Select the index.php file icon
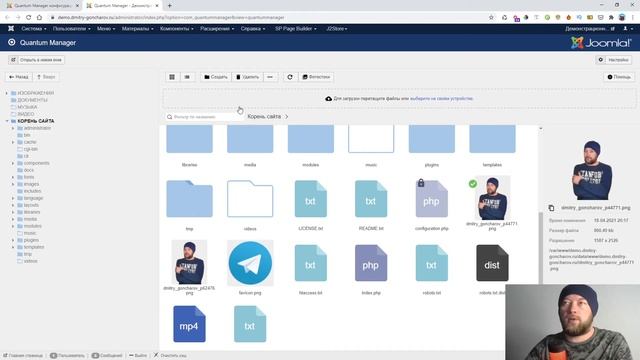Viewport: 640px width, 360px height. click(371, 263)
